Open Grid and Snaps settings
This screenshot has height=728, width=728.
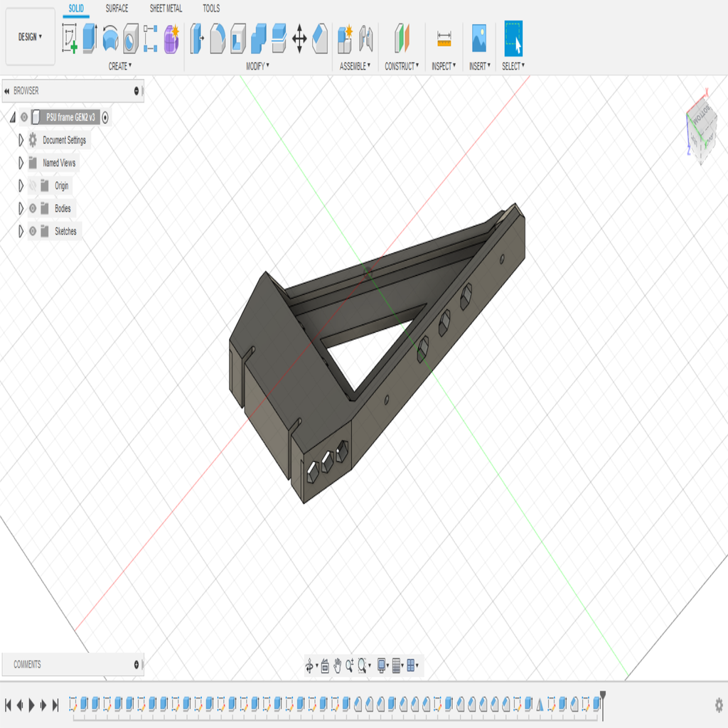point(396,667)
